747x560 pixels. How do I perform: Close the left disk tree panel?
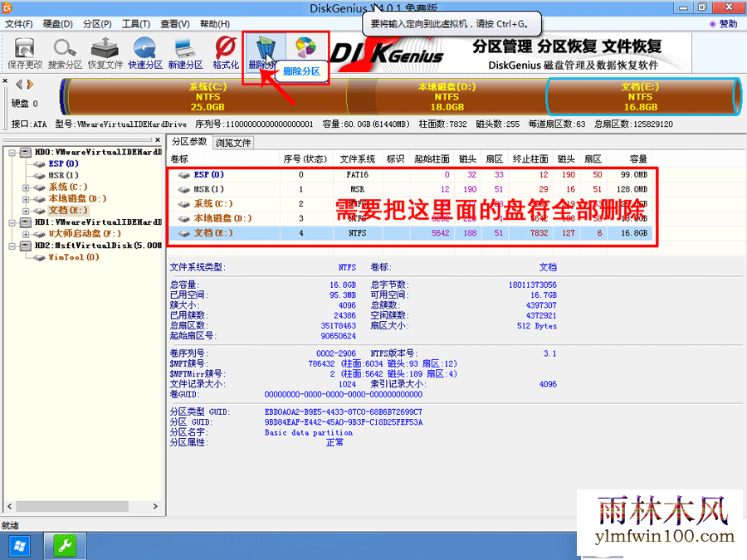pos(158,139)
